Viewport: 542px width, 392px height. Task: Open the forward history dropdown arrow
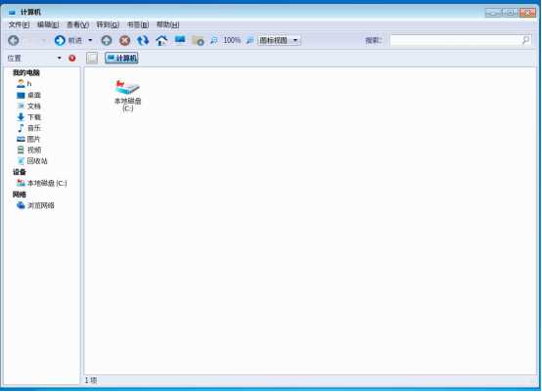(90, 40)
